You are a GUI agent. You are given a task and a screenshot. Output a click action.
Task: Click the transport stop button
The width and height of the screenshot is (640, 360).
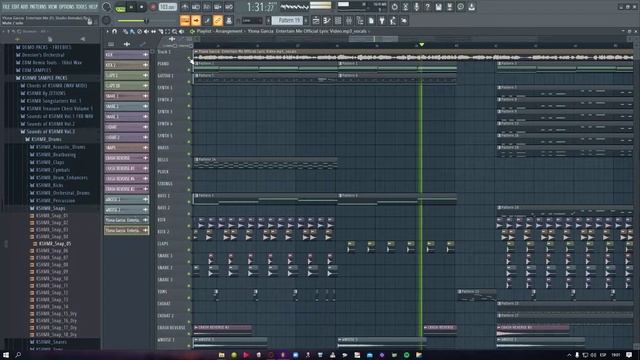(x=141, y=7)
